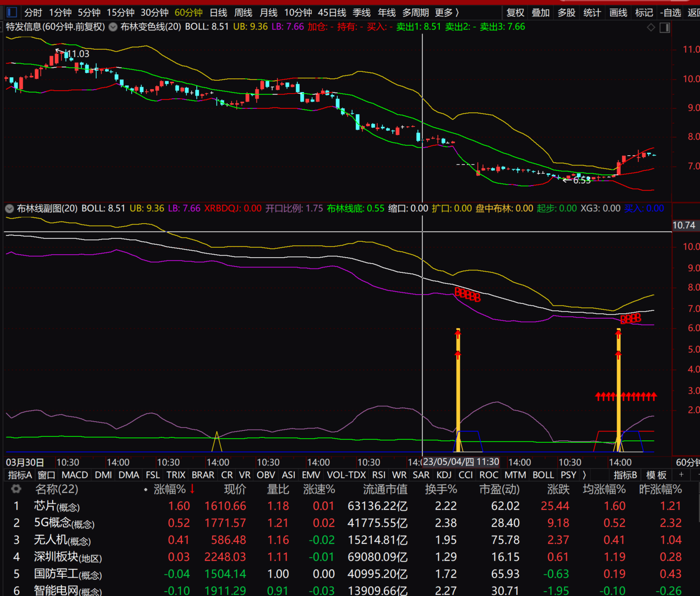Select the 60分钟 period tab

[x=188, y=12]
